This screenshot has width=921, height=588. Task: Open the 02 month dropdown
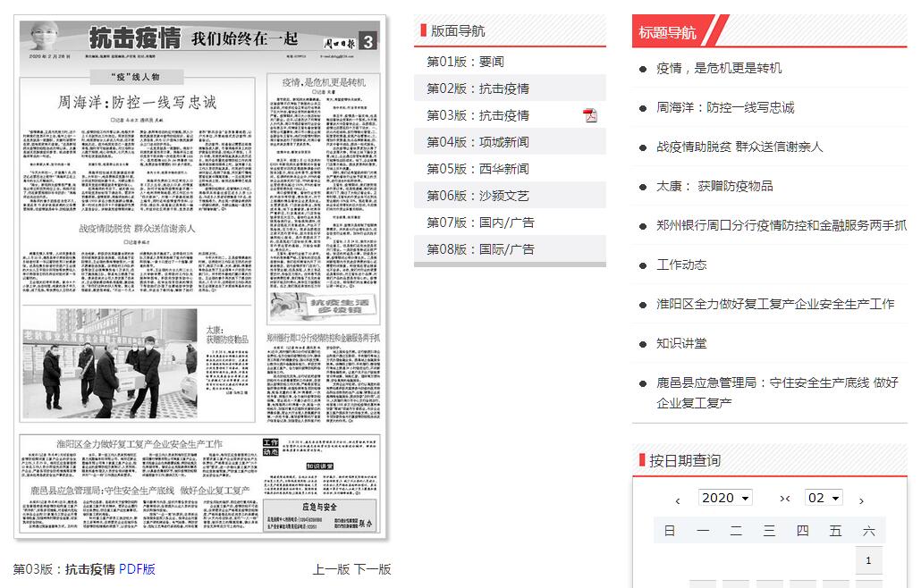pyautogui.click(x=824, y=498)
